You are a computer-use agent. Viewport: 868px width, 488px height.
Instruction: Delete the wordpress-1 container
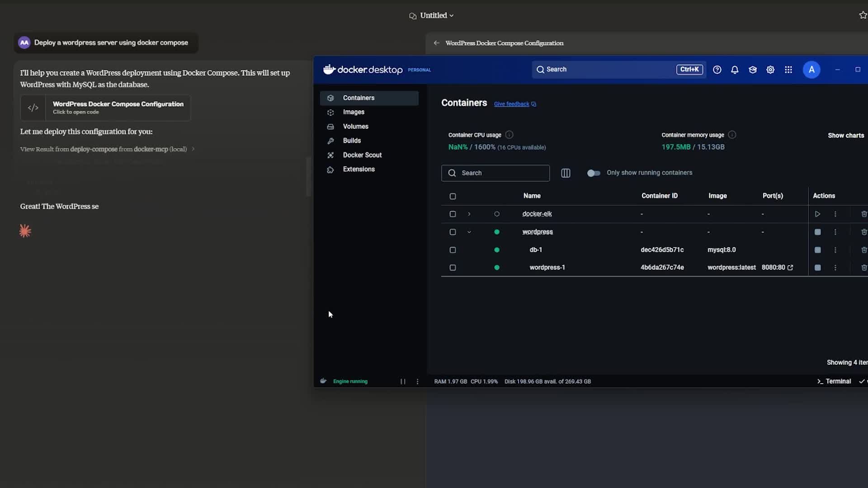(863, 267)
